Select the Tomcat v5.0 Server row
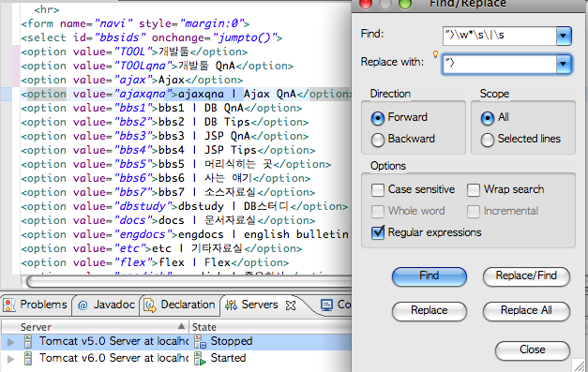Image resolution: width=588 pixels, height=372 pixels. pos(176,342)
